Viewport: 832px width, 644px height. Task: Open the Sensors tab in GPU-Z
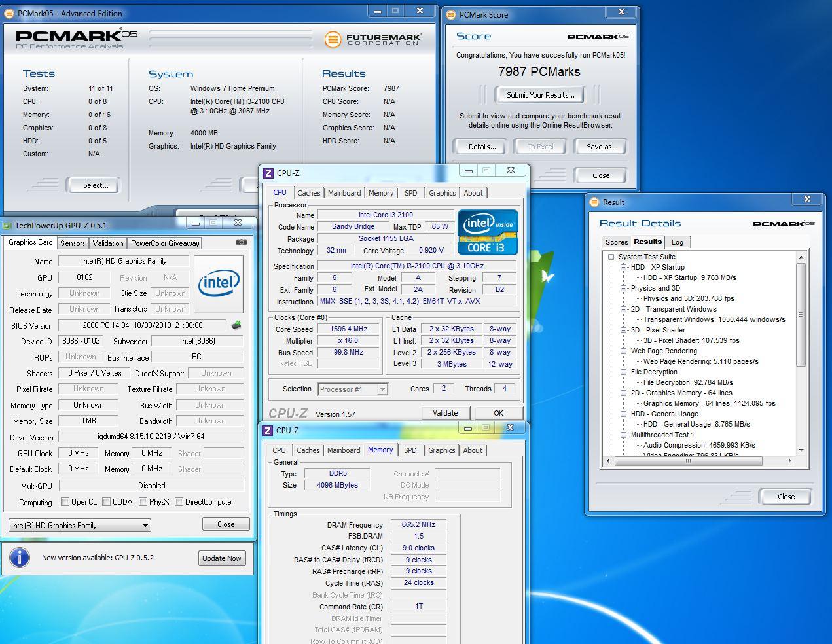(73, 243)
